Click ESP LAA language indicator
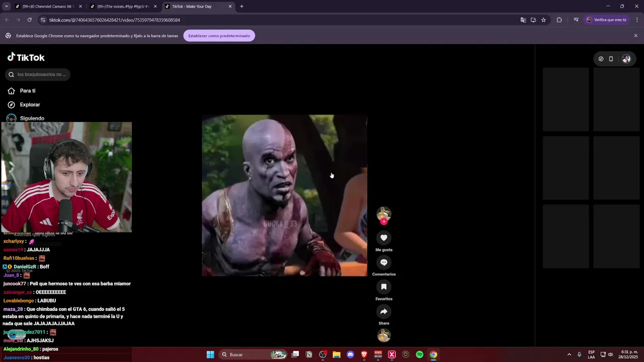The height and width of the screenshot is (362, 644). click(x=591, y=354)
